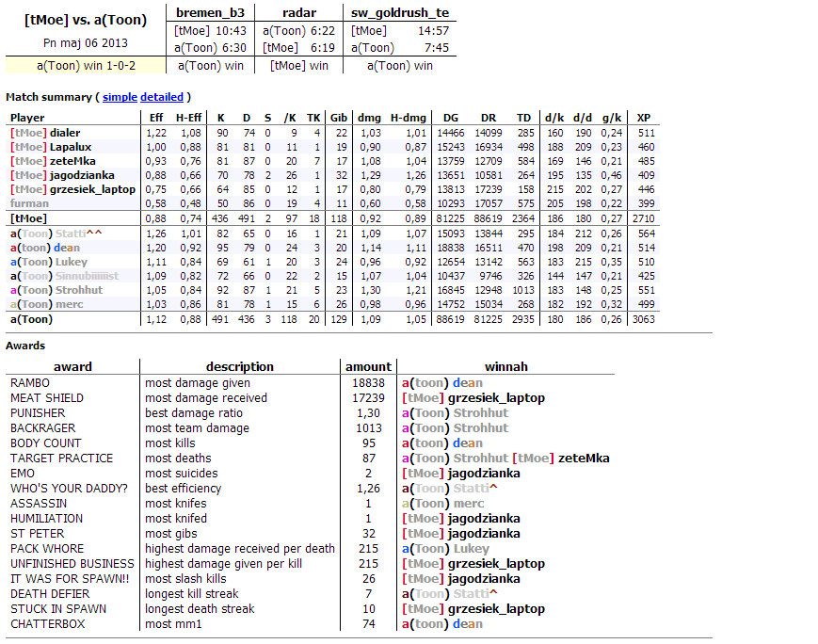Click the sw_goldrush_te map header
The width and height of the screenshot is (818, 644).
pos(399,12)
